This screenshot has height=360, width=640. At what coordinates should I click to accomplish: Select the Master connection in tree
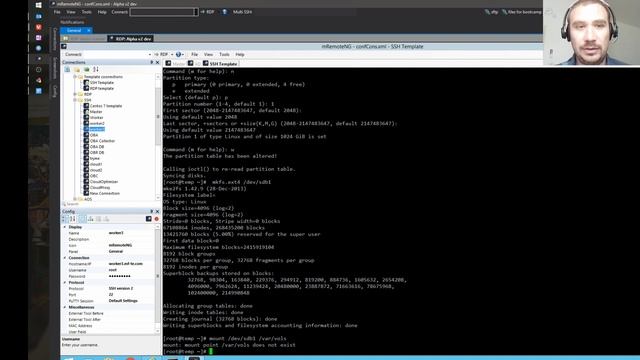tap(96, 111)
